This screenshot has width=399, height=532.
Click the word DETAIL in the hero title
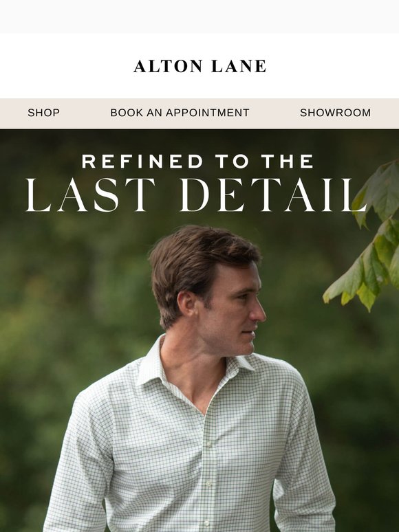[x=273, y=195]
